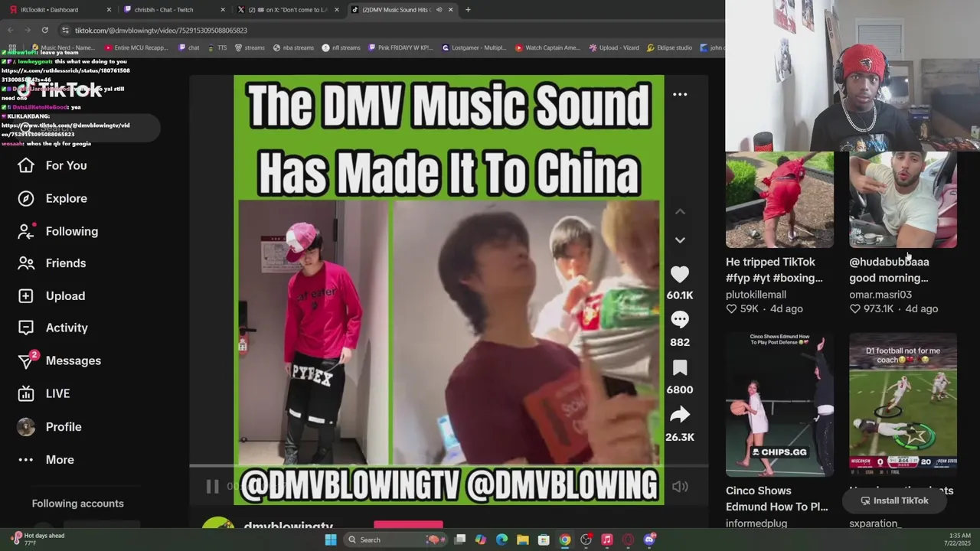Click the TikTok URL address bar
Image resolution: width=980 pixels, height=551 pixels.
390,31
